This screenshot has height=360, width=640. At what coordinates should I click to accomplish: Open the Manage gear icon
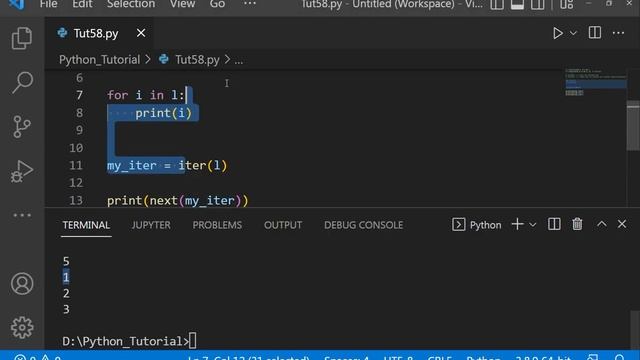(22, 327)
